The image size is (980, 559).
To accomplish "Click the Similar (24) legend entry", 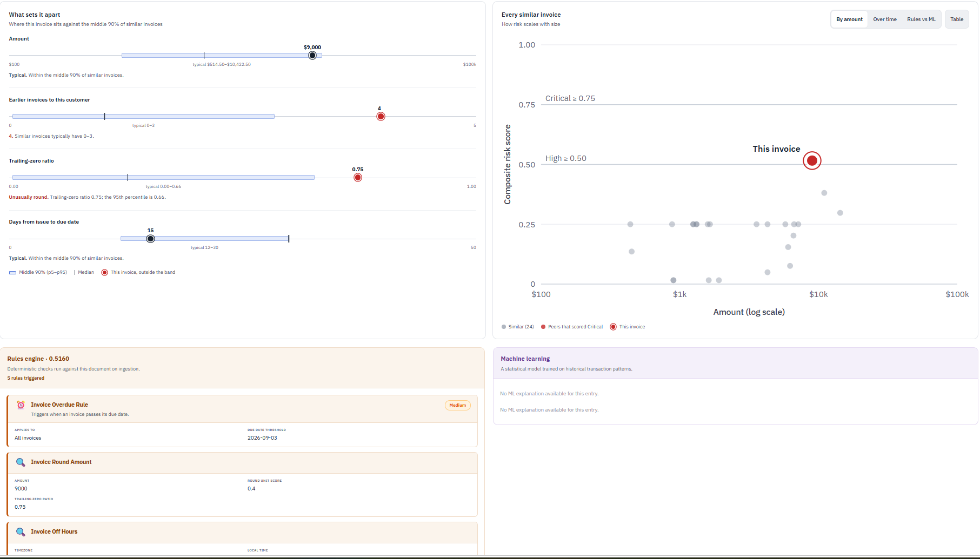I will [x=518, y=327].
